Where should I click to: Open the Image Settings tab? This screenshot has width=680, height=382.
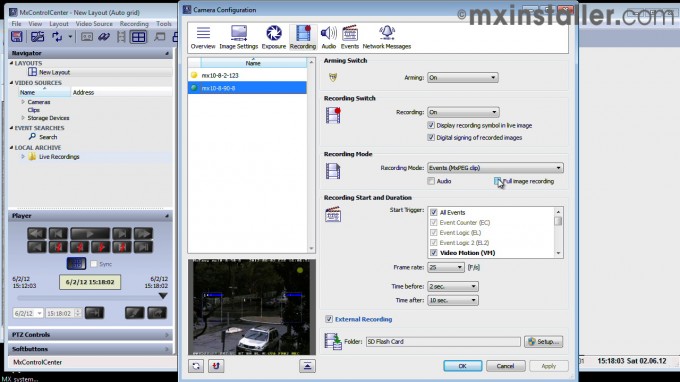point(239,37)
